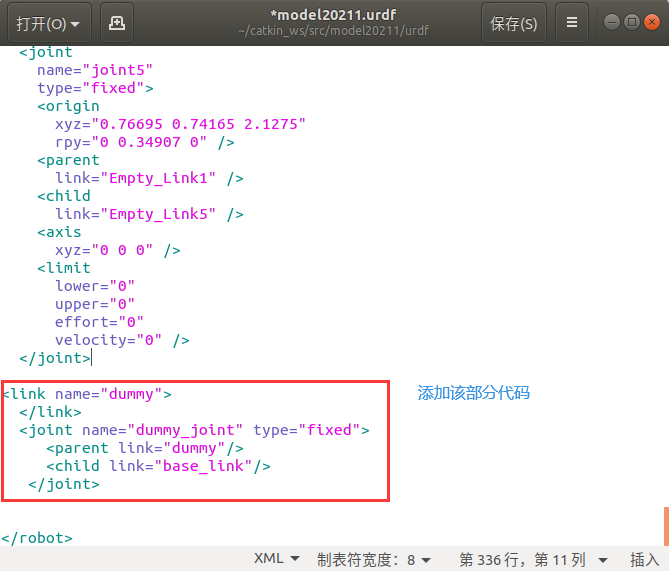Open the 打开(O) file button

coord(49,23)
